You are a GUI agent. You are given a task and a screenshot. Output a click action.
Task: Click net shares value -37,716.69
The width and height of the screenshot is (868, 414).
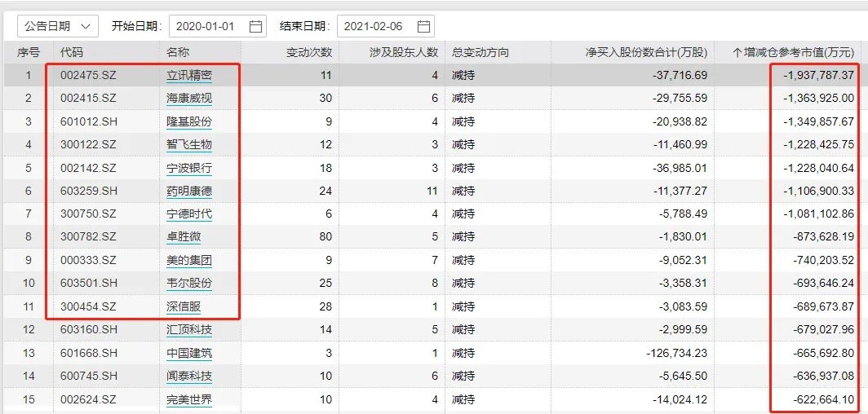680,75
